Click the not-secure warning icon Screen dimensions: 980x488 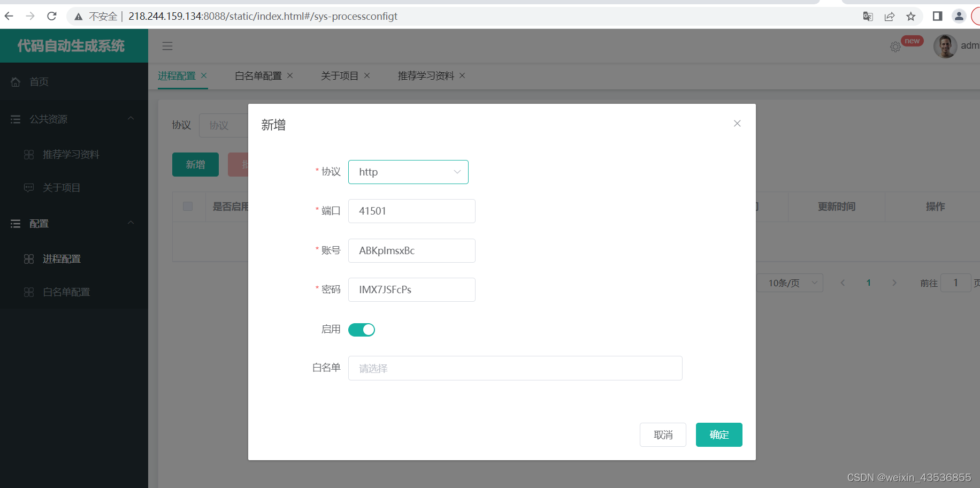79,17
